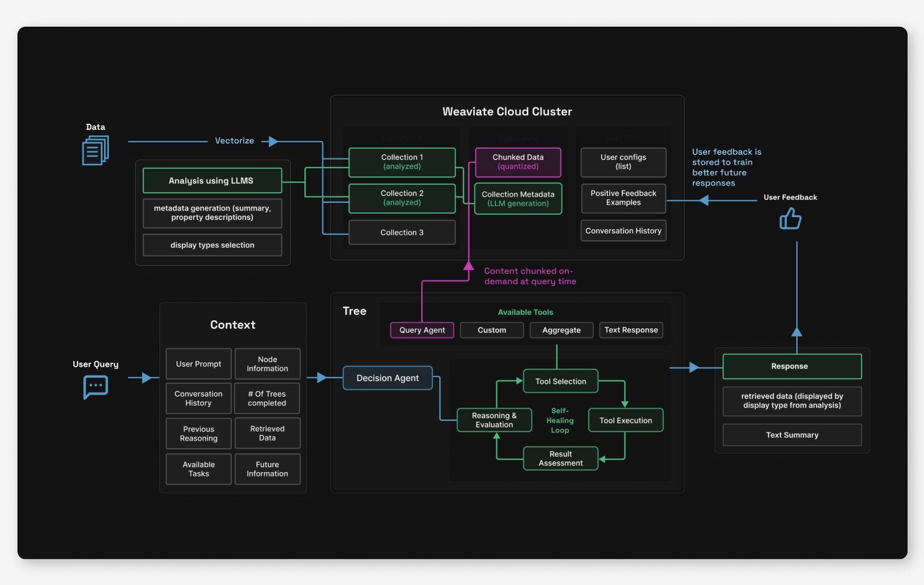The width and height of the screenshot is (924, 585).
Task: Click the Response box
Action: coord(792,366)
